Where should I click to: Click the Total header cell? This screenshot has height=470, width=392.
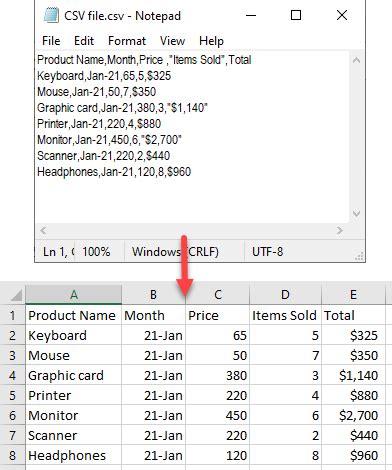pos(353,315)
